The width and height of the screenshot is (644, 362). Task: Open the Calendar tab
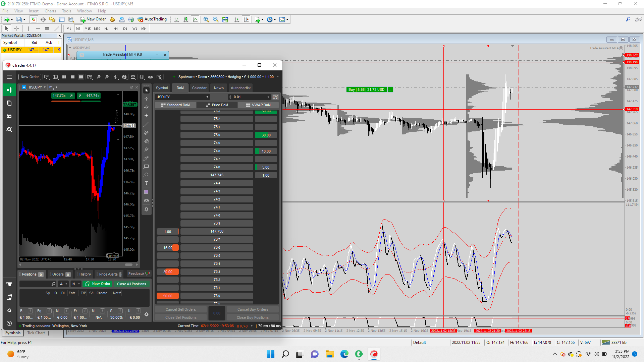[x=199, y=88]
